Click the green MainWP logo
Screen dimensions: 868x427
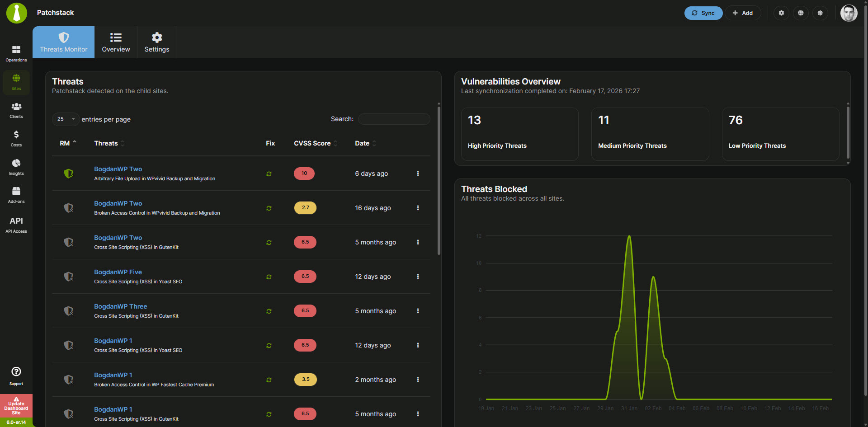(17, 13)
